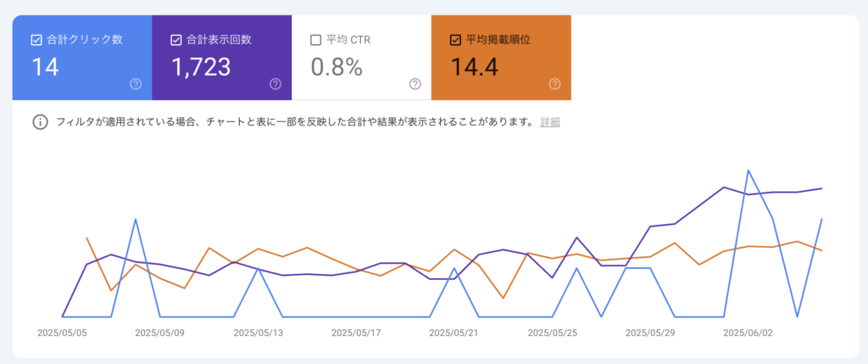The width and height of the screenshot is (868, 364).
Task: Click the 2025/05/13 axis date label
Action: click(258, 333)
